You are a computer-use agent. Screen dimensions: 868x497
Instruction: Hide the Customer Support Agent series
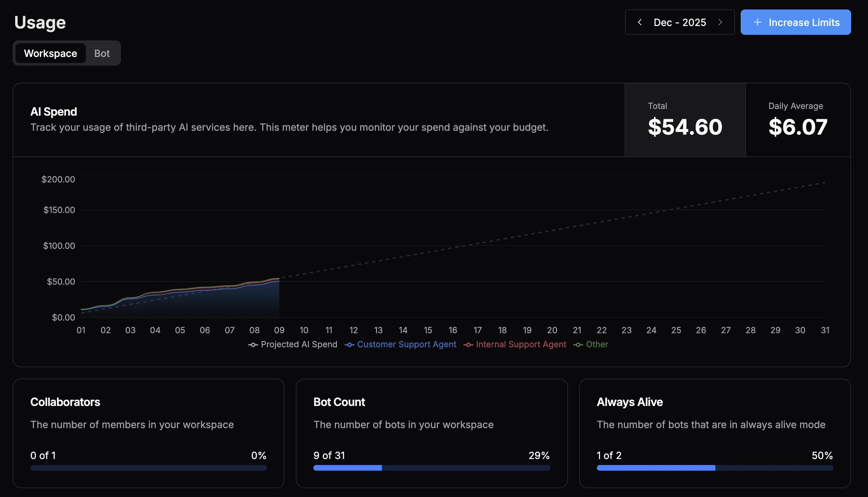point(407,344)
